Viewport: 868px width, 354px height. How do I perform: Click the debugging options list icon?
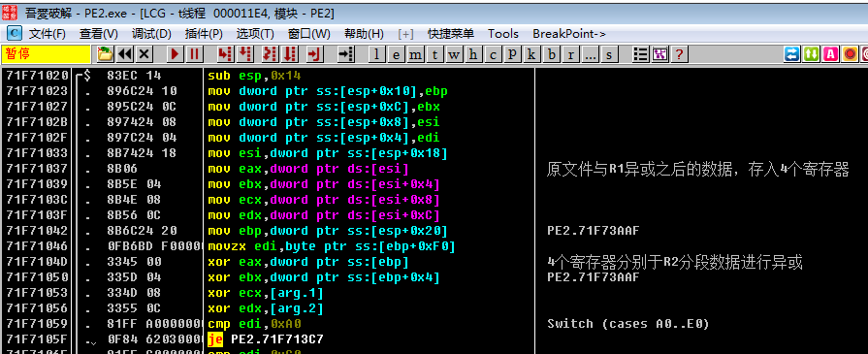click(x=640, y=53)
